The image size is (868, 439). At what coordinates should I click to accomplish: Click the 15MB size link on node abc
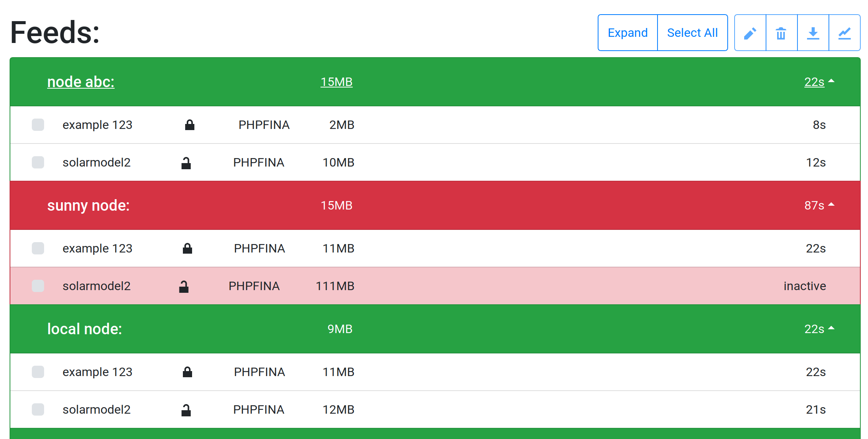(337, 82)
